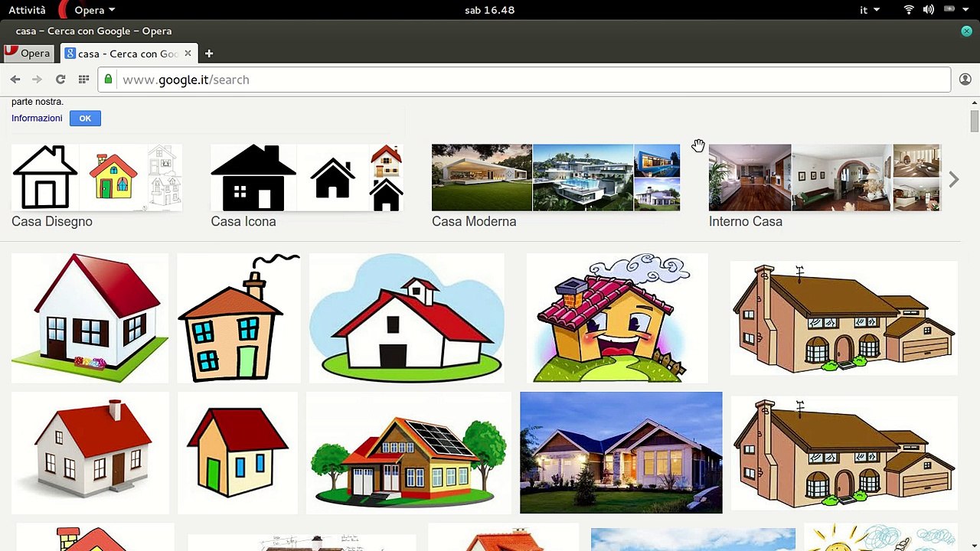Screen dimensions: 980x551
Task: Open the Speed Dial grid icon
Action: pos(83,80)
